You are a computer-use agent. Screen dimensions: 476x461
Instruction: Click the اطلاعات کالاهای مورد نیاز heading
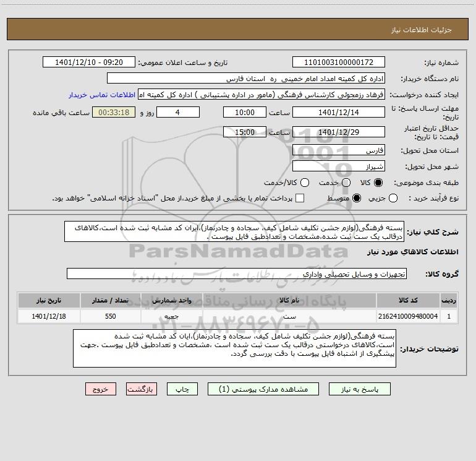[412, 252]
